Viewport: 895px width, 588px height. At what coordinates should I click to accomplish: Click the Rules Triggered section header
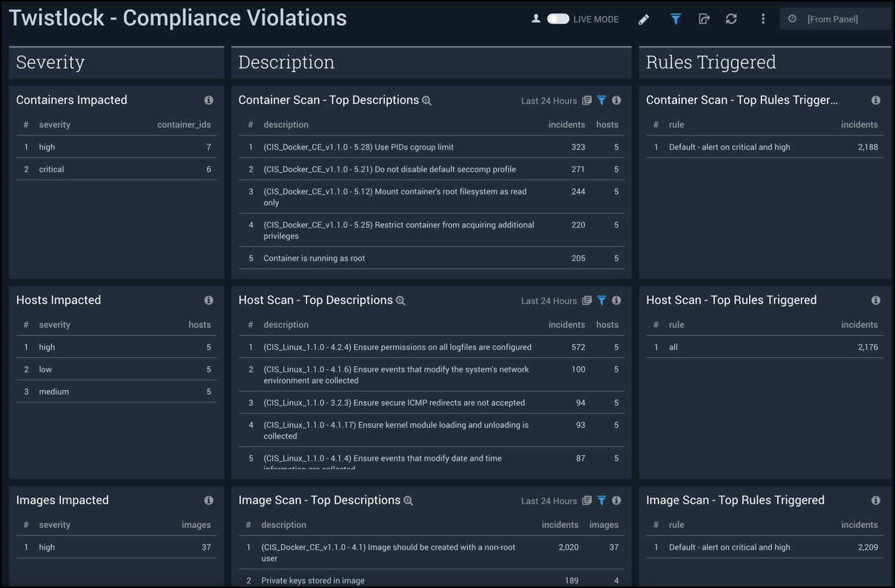pos(710,62)
